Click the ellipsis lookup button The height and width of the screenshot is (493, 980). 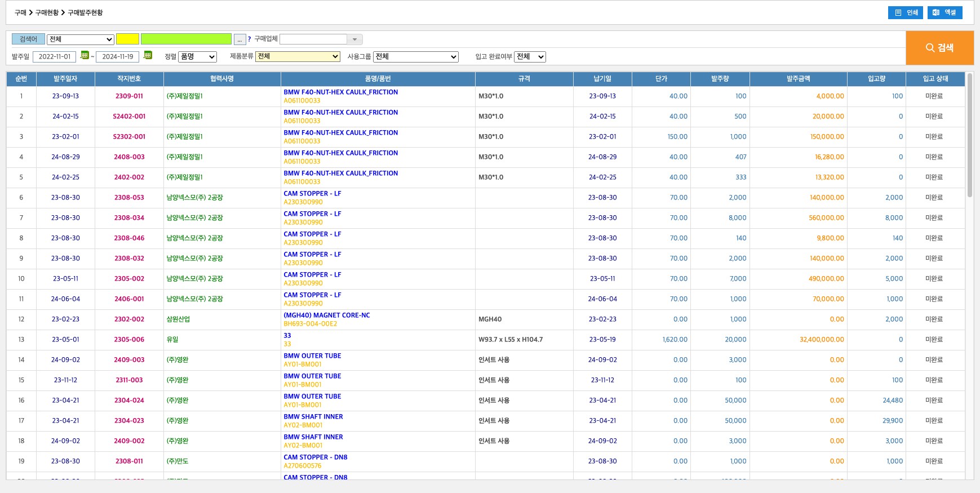point(240,39)
